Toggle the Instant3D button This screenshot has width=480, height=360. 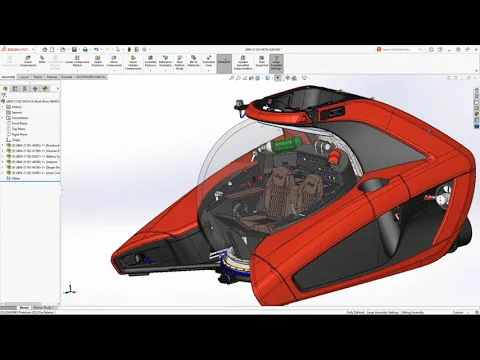[x=224, y=64]
